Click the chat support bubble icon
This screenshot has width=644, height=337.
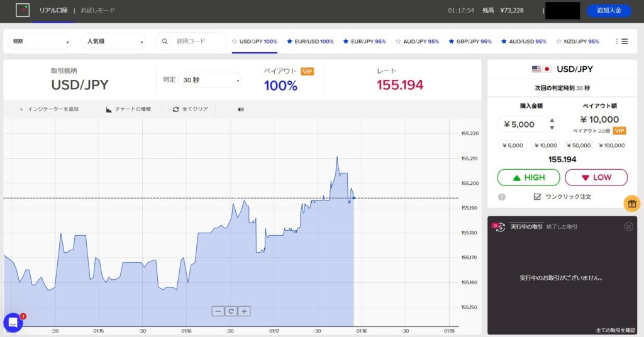(x=13, y=323)
